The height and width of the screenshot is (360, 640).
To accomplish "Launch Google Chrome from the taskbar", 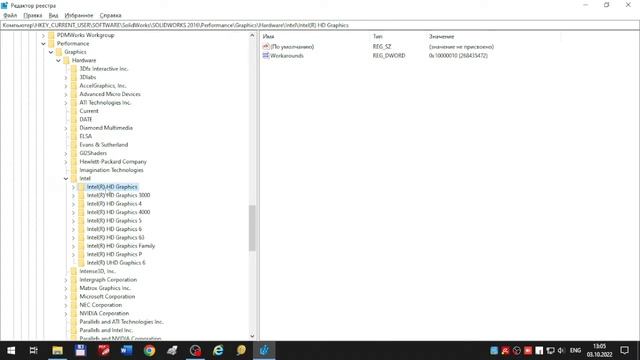I will click(149, 351).
